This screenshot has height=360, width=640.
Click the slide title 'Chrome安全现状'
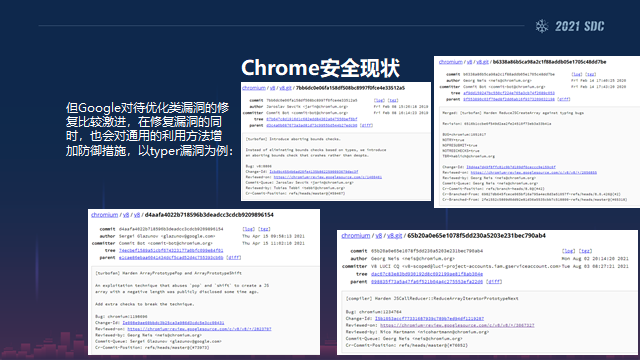click(x=320, y=68)
